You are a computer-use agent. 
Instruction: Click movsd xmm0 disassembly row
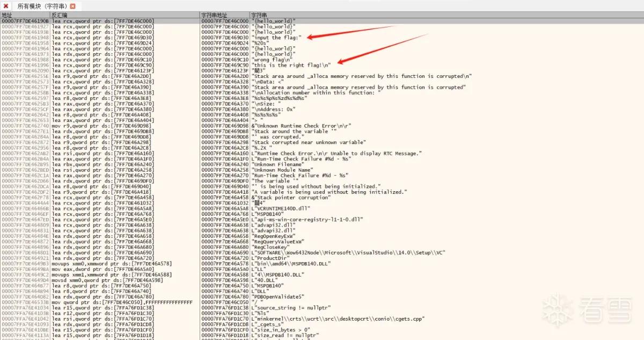pyautogui.click(x=107, y=280)
